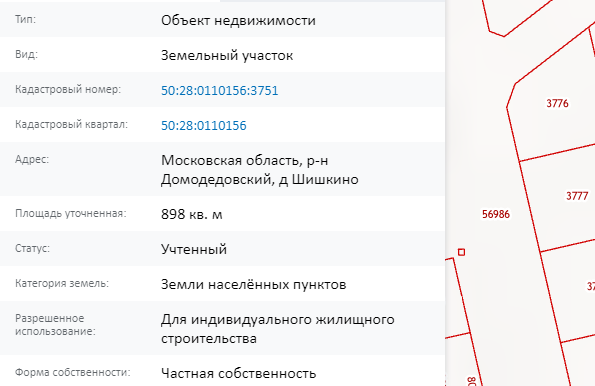This screenshot has width=595, height=386.
Task: Open cadastral number link 50:28:0110156:3751
Action: click(219, 90)
